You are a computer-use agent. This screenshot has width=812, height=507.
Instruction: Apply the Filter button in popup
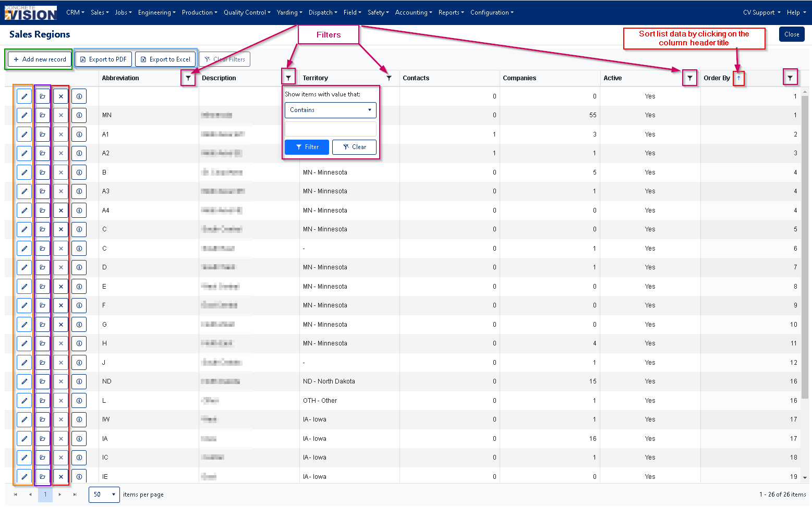click(307, 147)
